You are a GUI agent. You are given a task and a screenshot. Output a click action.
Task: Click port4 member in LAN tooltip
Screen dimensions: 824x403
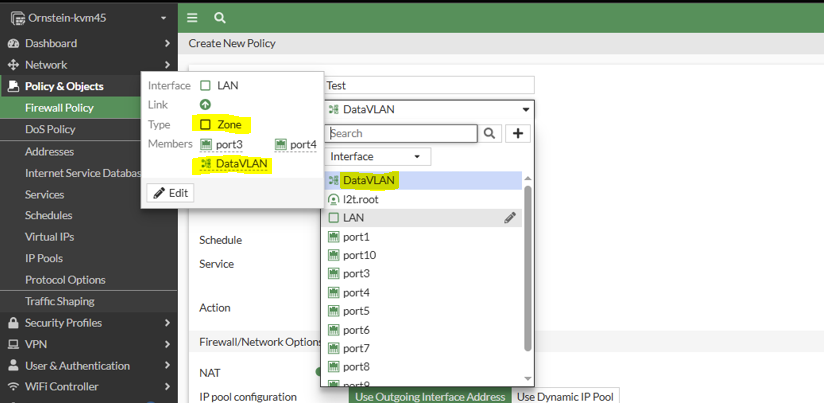click(296, 144)
